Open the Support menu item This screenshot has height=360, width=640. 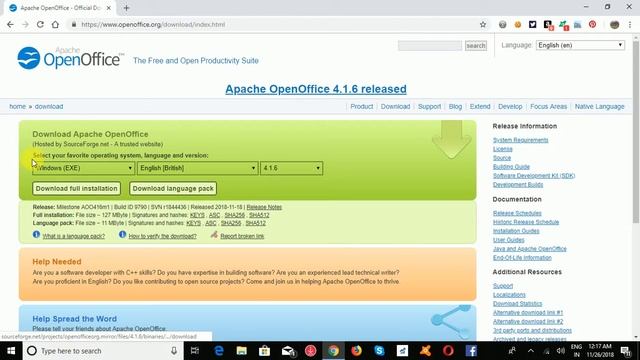click(x=429, y=107)
